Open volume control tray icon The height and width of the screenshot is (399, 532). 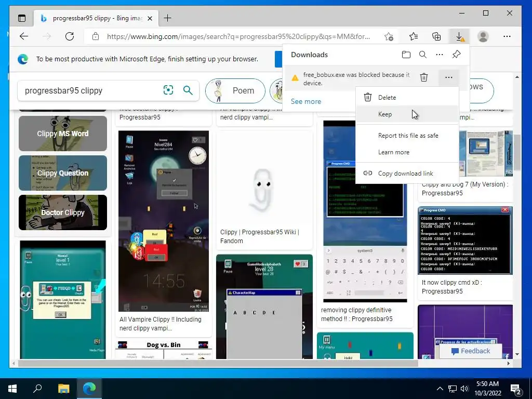click(464, 389)
